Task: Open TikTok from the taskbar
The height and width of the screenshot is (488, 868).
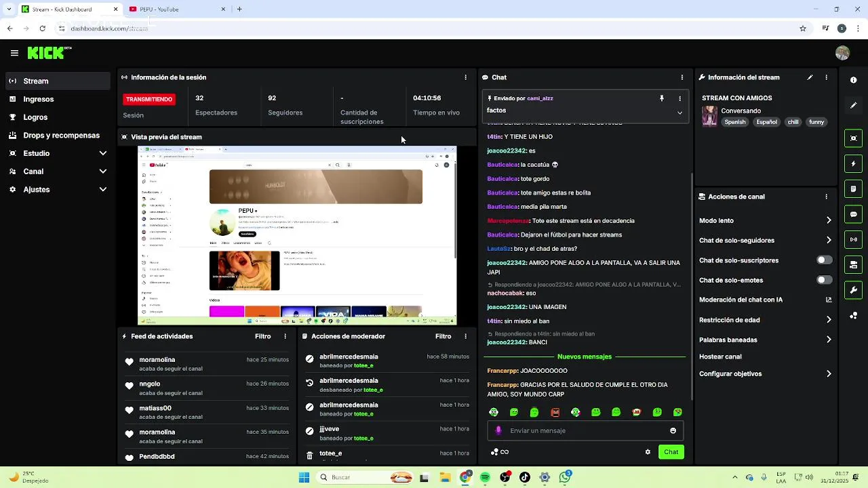Action: pyautogui.click(x=525, y=477)
